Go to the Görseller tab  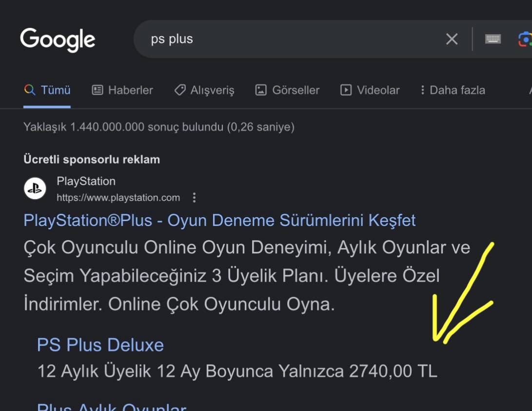point(287,90)
